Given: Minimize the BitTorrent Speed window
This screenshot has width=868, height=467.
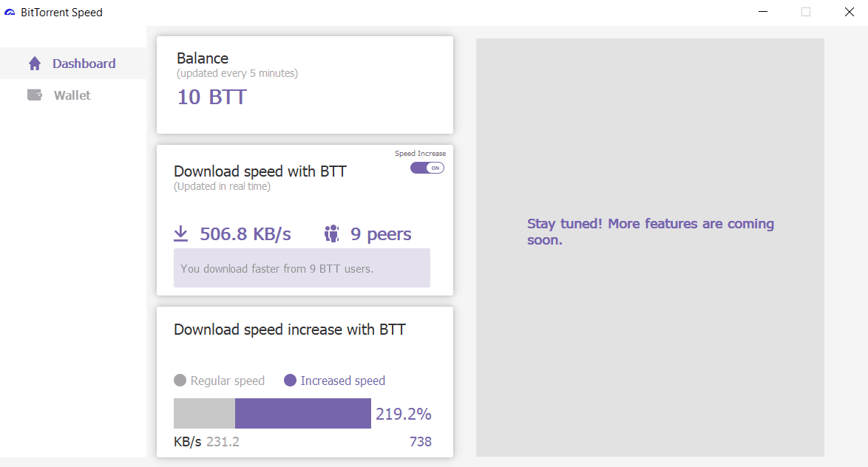Looking at the screenshot, I should coord(763,12).
